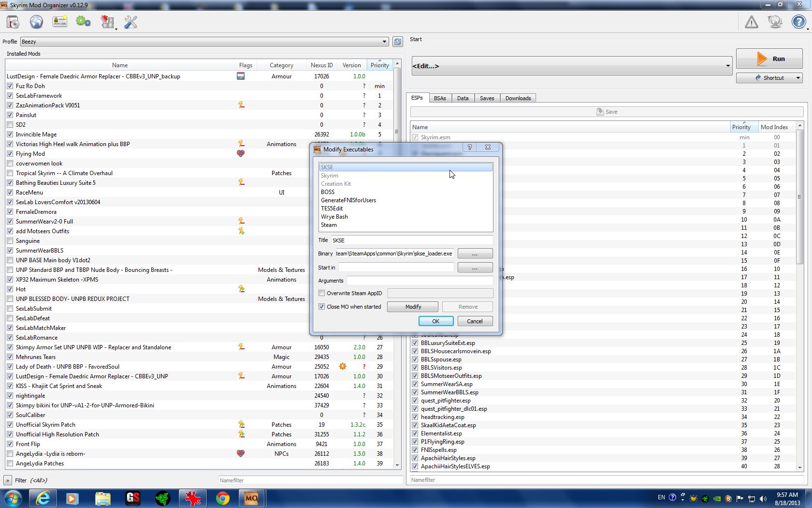
Task: Enable the Tropical Skyrim mod checkbox
Action: (x=10, y=173)
